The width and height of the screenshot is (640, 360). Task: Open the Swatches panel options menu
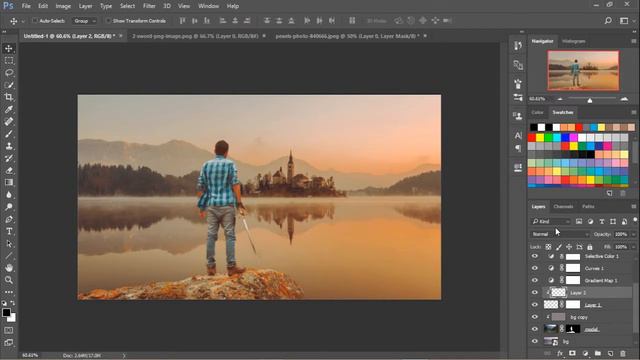coord(634,112)
